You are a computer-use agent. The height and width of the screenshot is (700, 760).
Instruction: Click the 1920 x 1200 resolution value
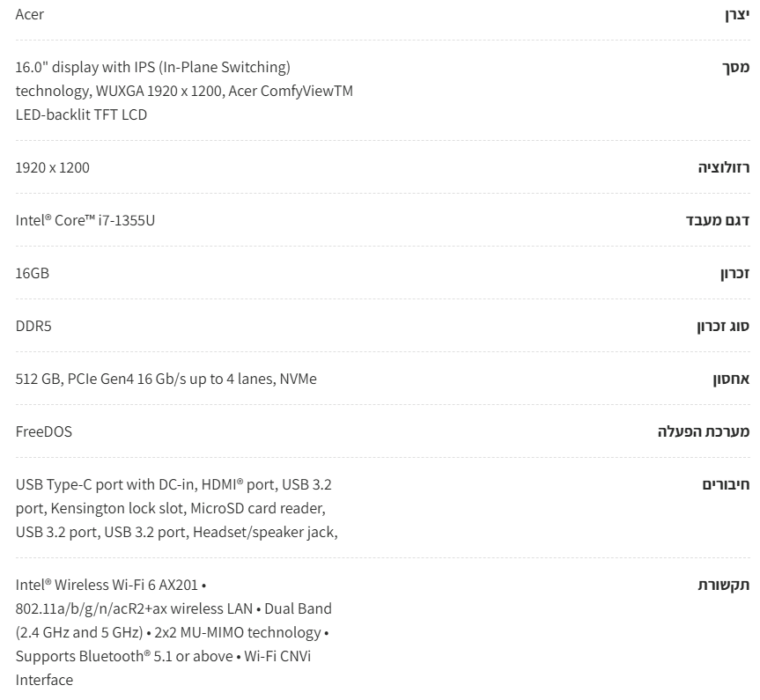tap(52, 167)
